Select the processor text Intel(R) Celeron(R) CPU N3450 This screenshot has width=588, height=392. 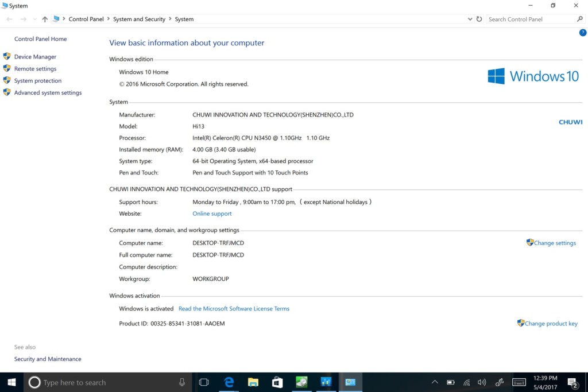coord(231,138)
